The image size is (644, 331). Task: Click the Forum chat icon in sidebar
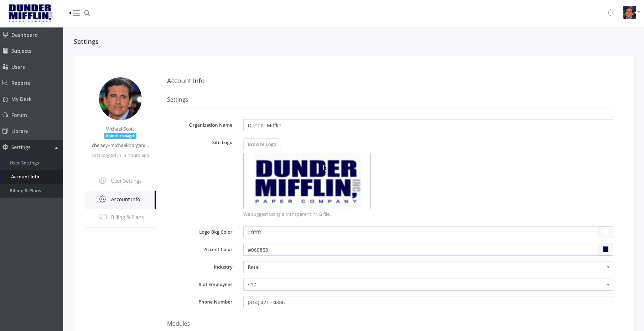[x=5, y=115]
